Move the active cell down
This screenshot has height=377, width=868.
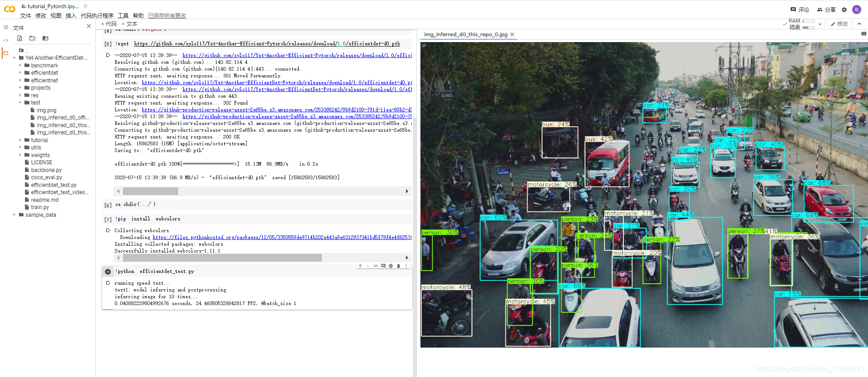point(368,266)
